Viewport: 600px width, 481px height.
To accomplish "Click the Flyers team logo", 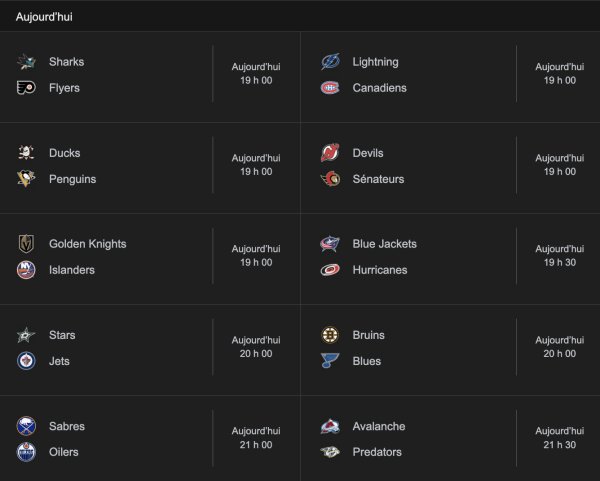I will pos(26,88).
